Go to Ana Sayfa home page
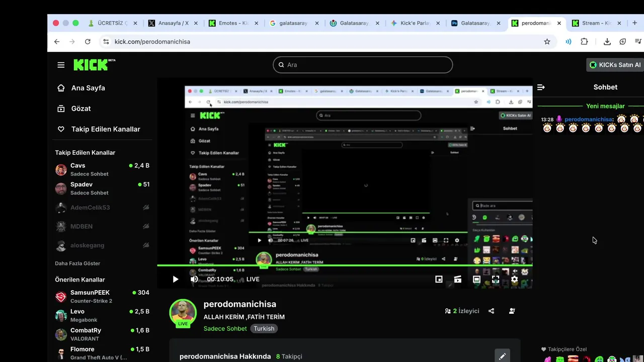Screen dimensions: 644x362 click(x=88, y=88)
